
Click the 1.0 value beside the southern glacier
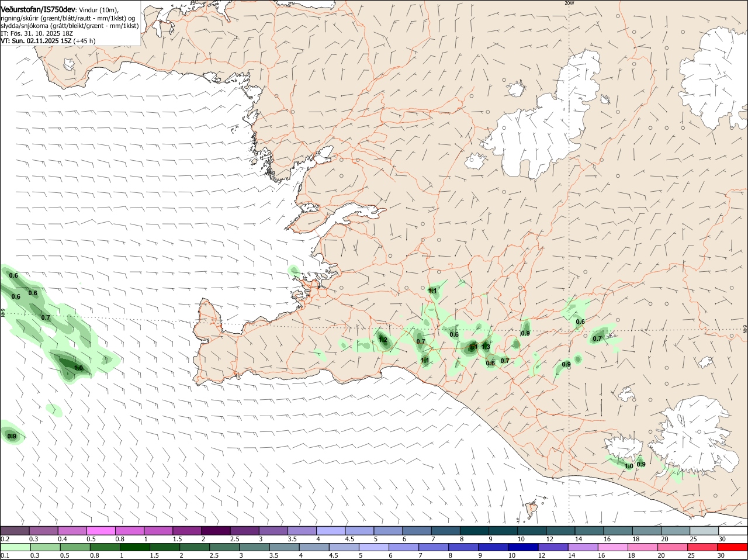coord(629,466)
